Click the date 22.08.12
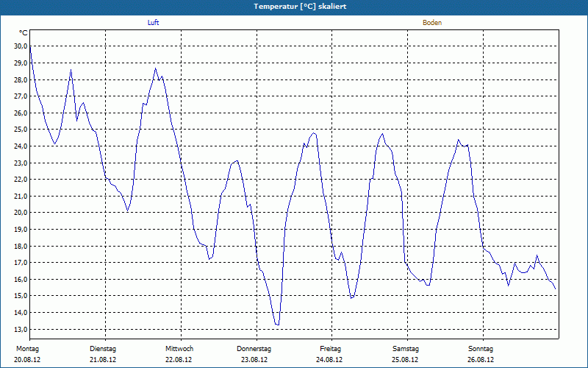The image size is (588, 368). tap(179, 359)
